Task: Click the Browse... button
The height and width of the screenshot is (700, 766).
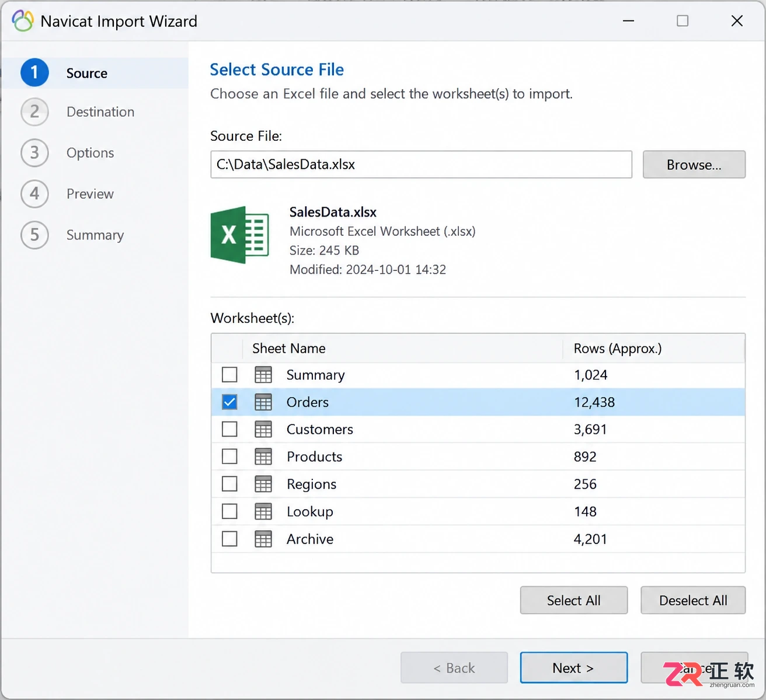Action: click(694, 165)
